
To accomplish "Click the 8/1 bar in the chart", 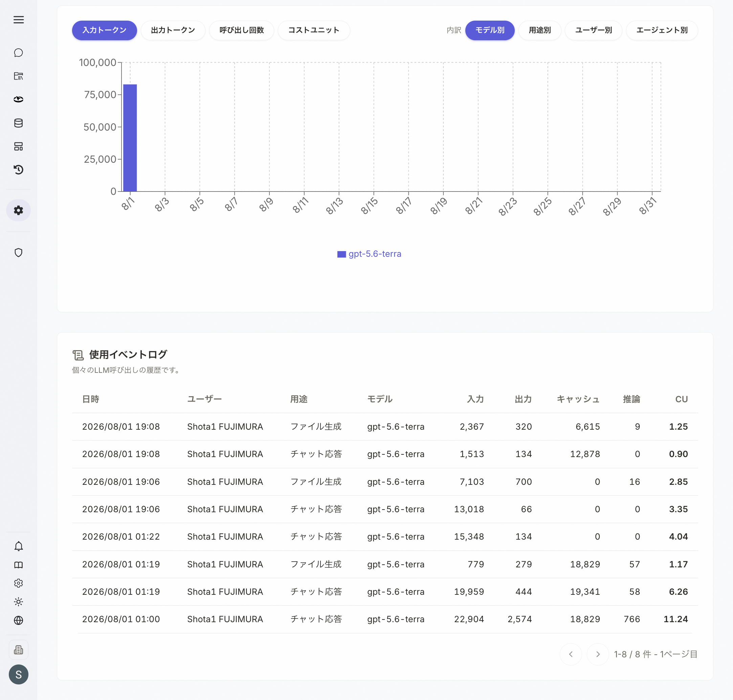I will point(130,138).
